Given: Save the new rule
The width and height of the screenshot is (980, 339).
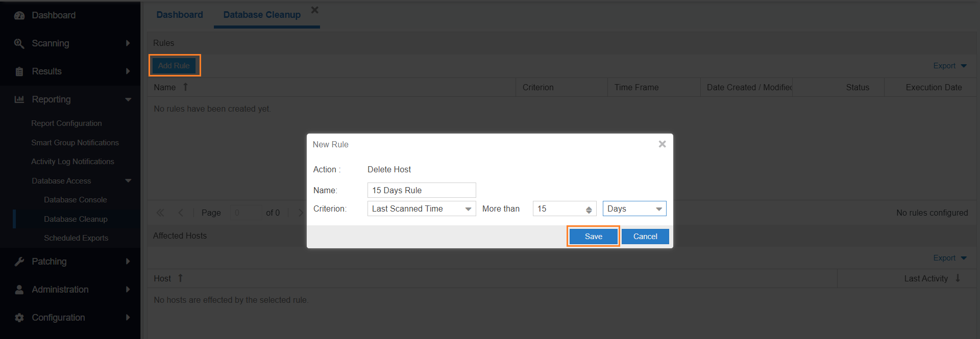Looking at the screenshot, I should coord(593,237).
